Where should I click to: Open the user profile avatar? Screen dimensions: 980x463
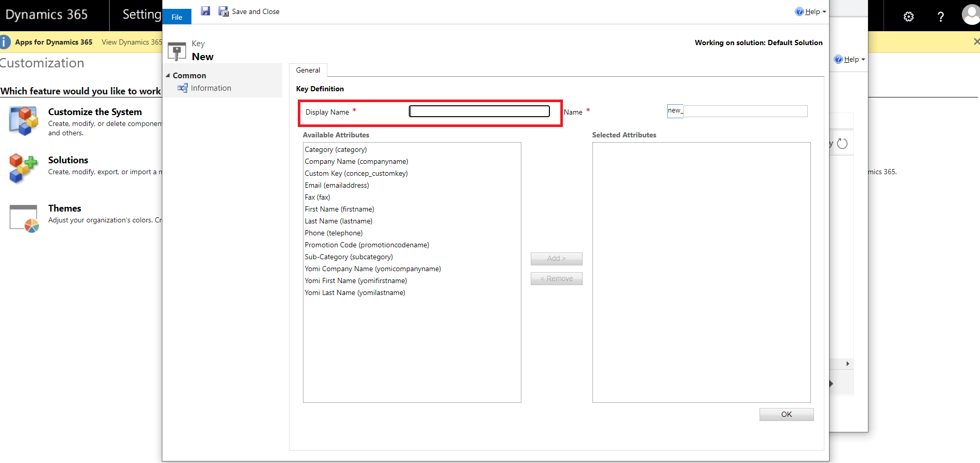[971, 15]
